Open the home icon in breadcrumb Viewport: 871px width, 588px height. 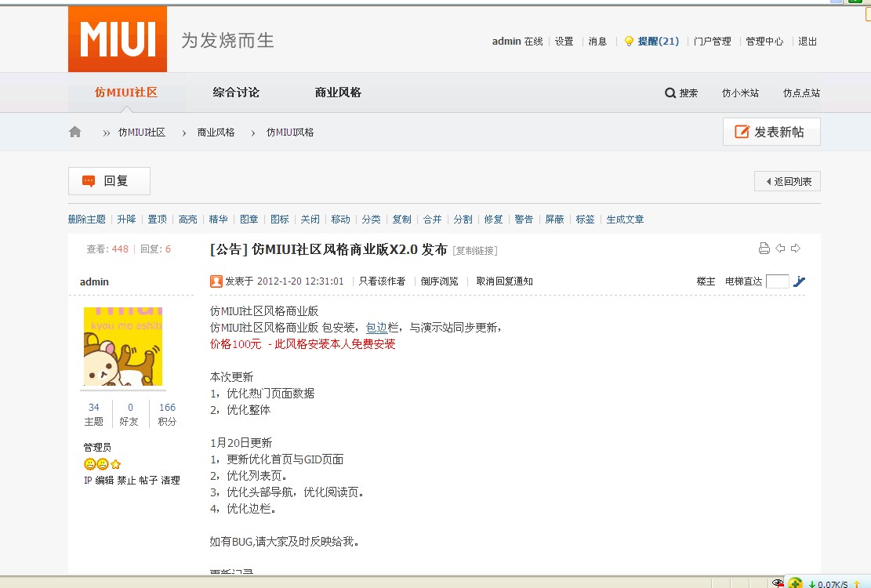(x=75, y=132)
